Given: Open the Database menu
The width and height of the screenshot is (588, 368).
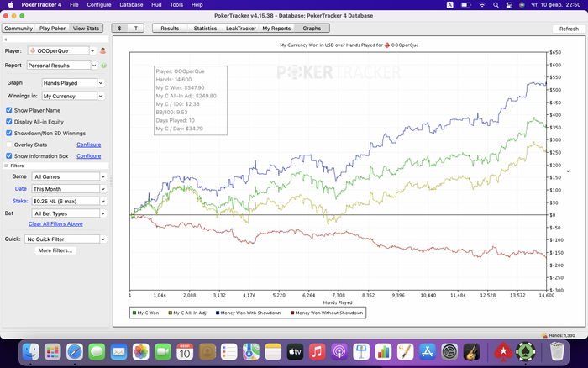Looking at the screenshot, I should click(131, 5).
